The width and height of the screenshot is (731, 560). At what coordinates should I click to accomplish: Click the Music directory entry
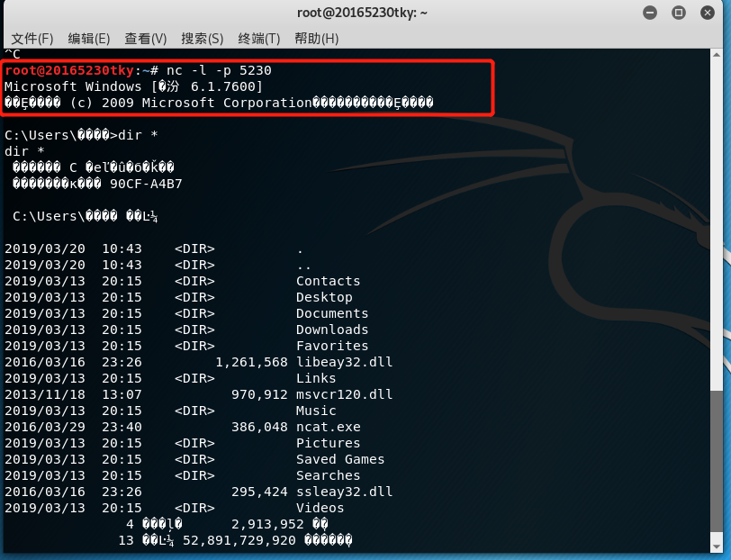[316, 411]
